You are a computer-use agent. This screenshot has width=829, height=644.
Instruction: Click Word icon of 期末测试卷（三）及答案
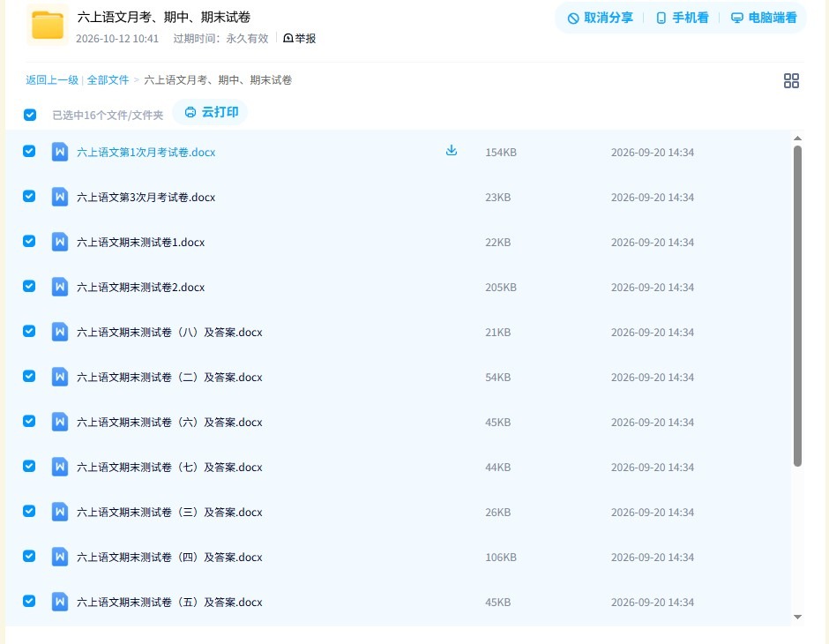pyautogui.click(x=60, y=512)
